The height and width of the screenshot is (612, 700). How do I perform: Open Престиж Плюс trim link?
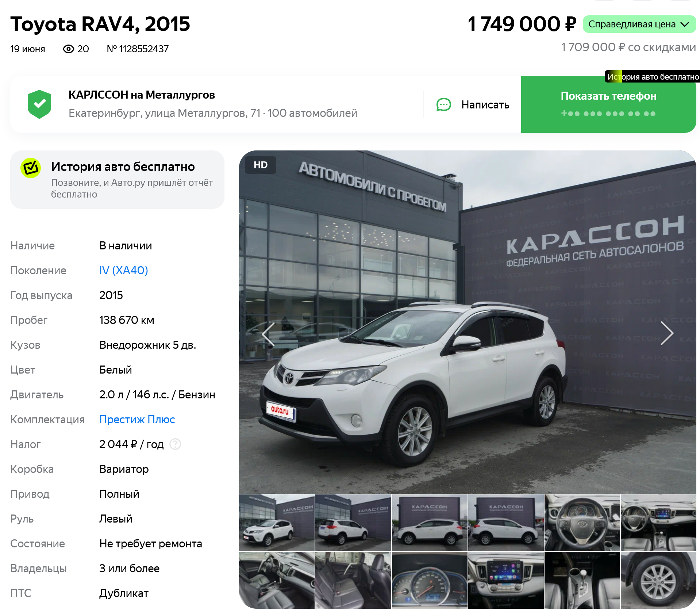137,419
